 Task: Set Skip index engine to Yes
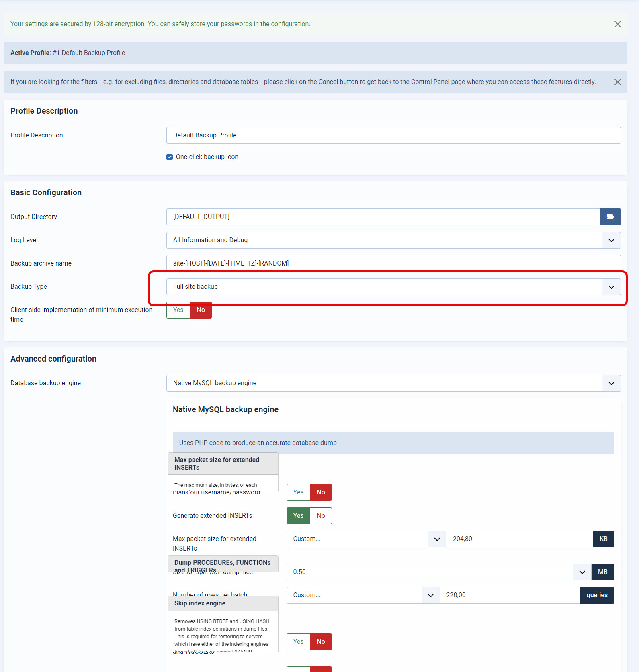298,642
